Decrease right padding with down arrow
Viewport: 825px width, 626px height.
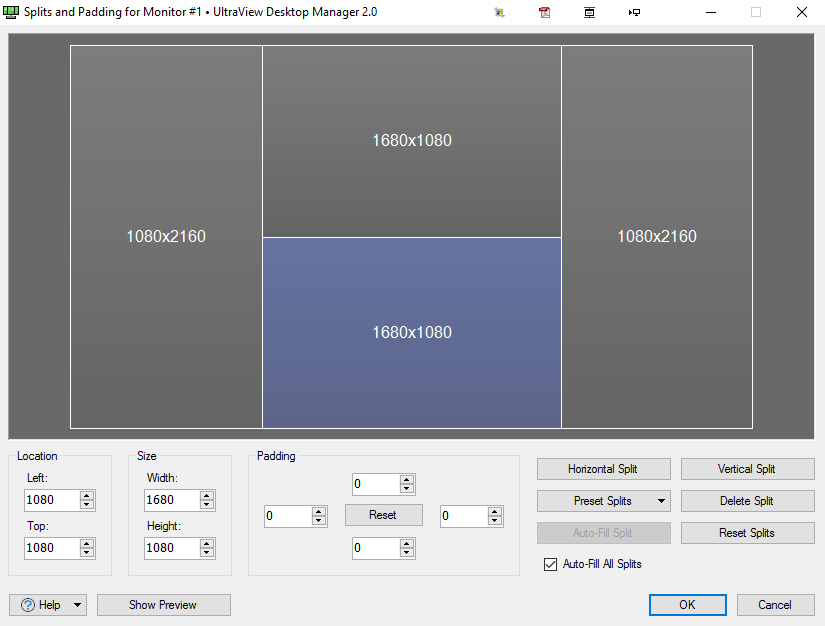pos(495,520)
